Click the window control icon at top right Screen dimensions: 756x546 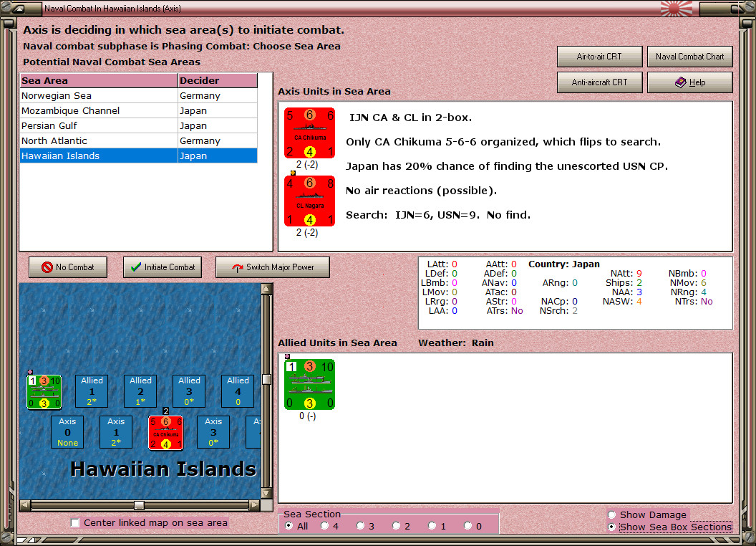point(741,9)
